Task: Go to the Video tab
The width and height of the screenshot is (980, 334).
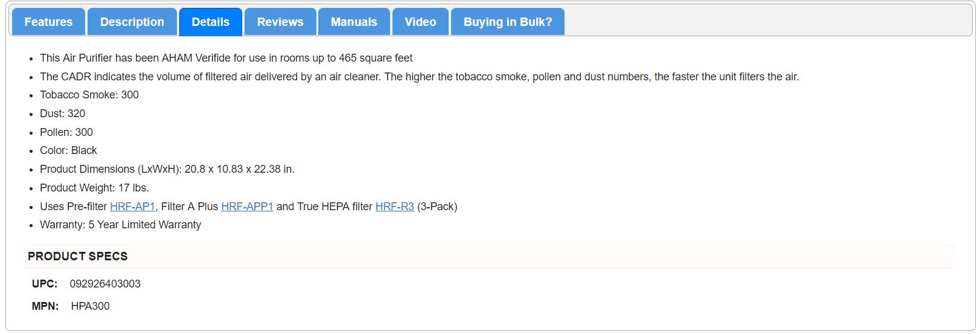Action: click(x=420, y=22)
